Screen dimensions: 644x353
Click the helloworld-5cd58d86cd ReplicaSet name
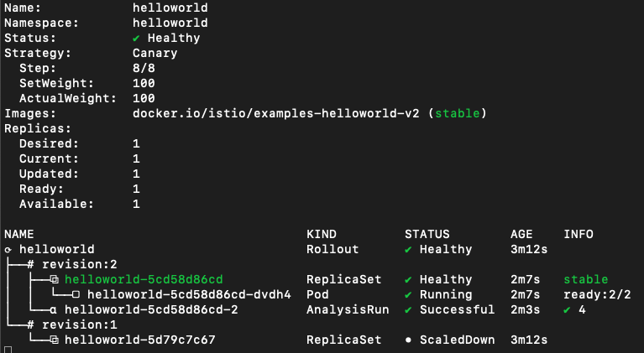click(x=144, y=279)
